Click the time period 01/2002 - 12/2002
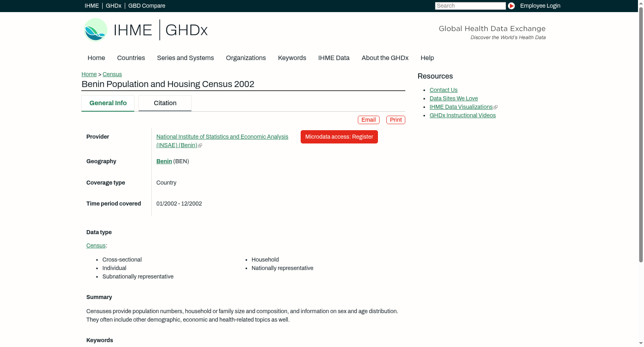Viewport: 644px width, 347px height. pos(179,204)
